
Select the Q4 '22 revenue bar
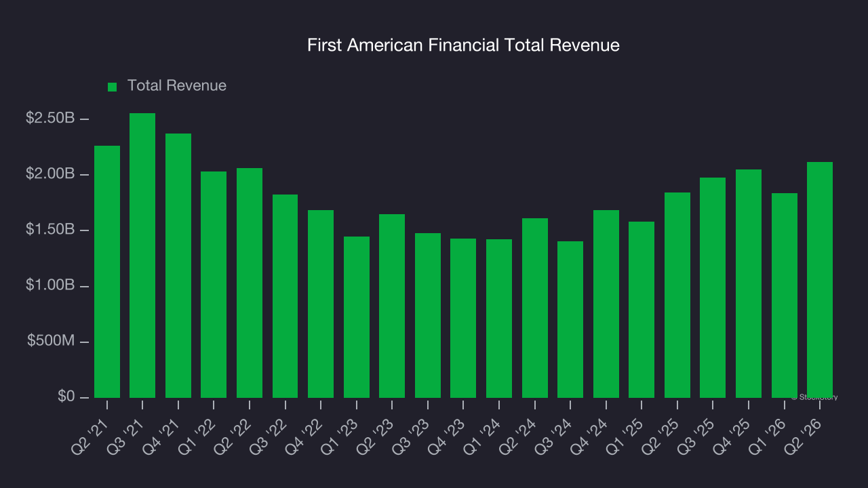pyautogui.click(x=321, y=304)
